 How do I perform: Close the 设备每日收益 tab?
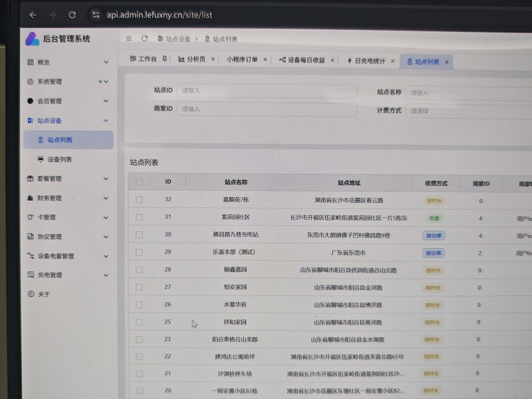[x=332, y=61]
